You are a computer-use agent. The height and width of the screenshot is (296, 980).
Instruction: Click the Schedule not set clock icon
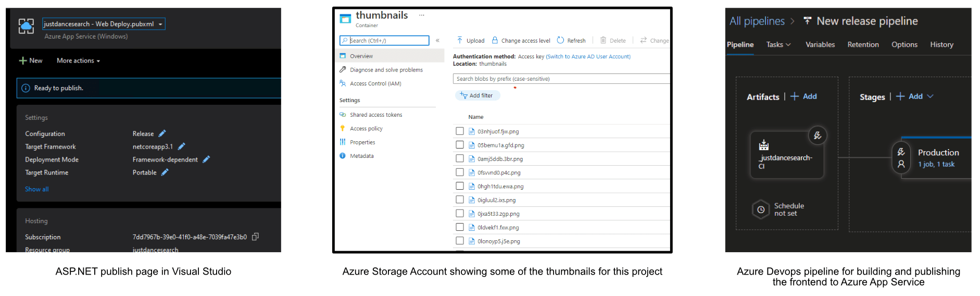click(x=761, y=209)
